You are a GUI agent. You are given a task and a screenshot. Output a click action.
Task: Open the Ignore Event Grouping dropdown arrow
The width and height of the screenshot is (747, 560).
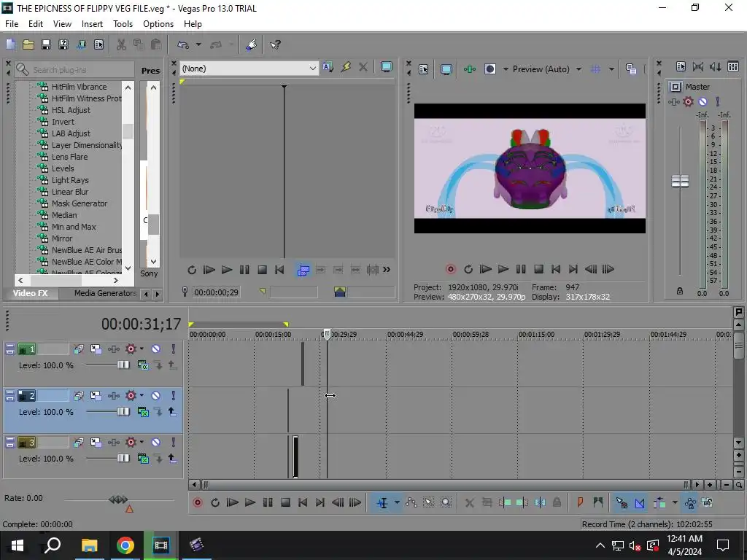pos(675,502)
